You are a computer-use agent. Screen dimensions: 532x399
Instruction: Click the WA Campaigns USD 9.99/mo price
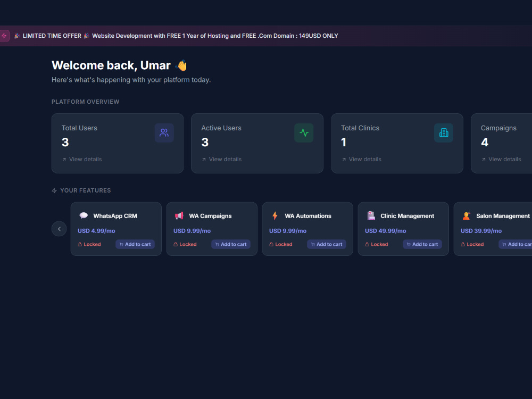point(192,231)
